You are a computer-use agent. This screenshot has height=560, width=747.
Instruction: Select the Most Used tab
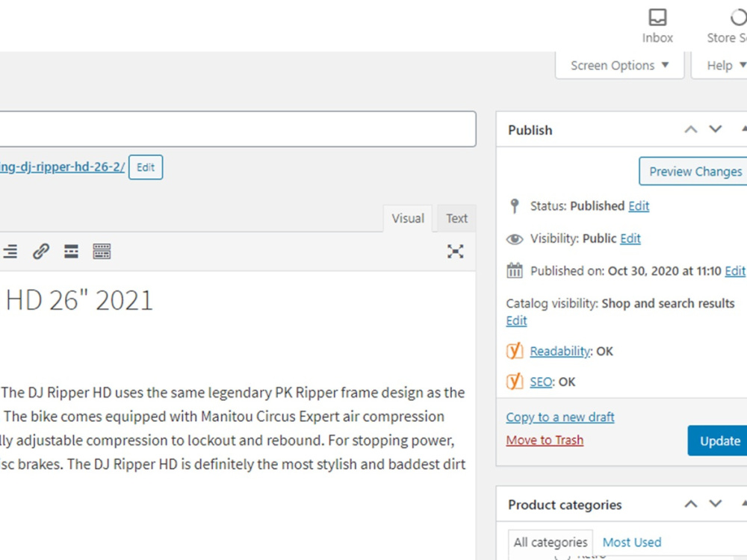pyautogui.click(x=632, y=542)
